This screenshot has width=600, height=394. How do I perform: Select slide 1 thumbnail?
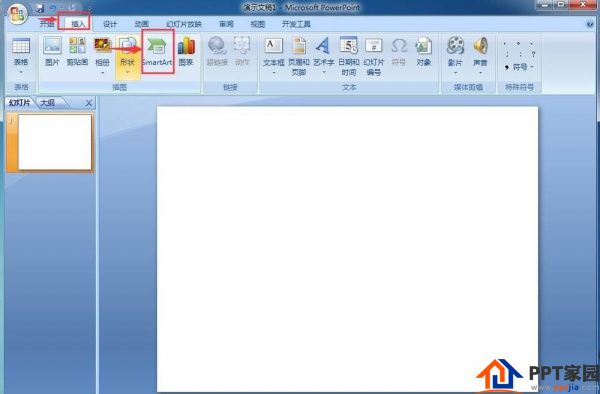(x=55, y=142)
